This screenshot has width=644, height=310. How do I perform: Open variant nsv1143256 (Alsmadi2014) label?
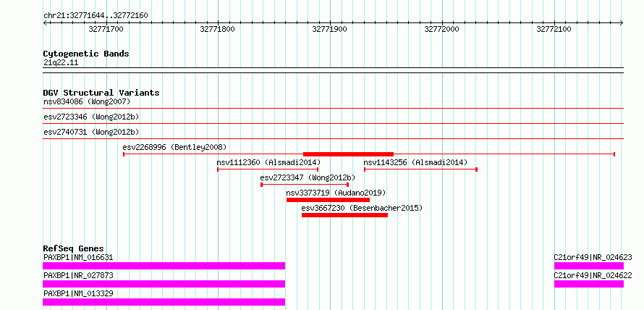pyautogui.click(x=415, y=162)
